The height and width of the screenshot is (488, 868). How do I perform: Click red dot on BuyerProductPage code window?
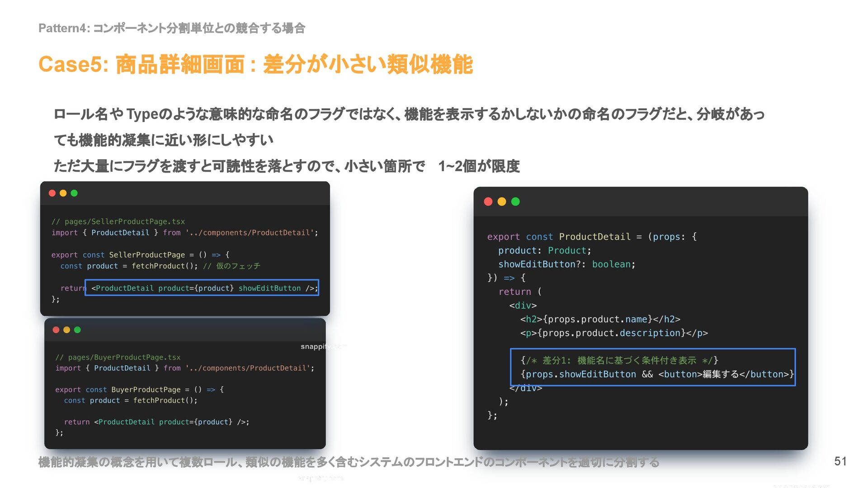point(56,330)
